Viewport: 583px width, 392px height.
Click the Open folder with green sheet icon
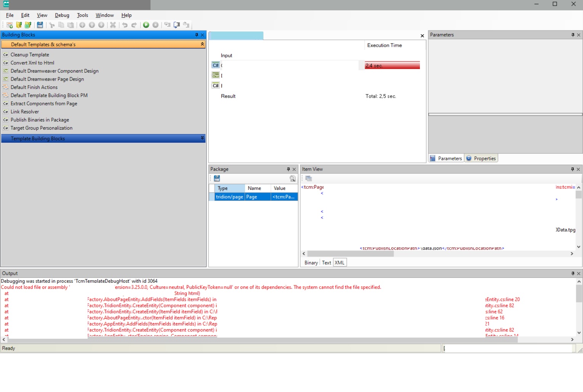click(x=28, y=25)
